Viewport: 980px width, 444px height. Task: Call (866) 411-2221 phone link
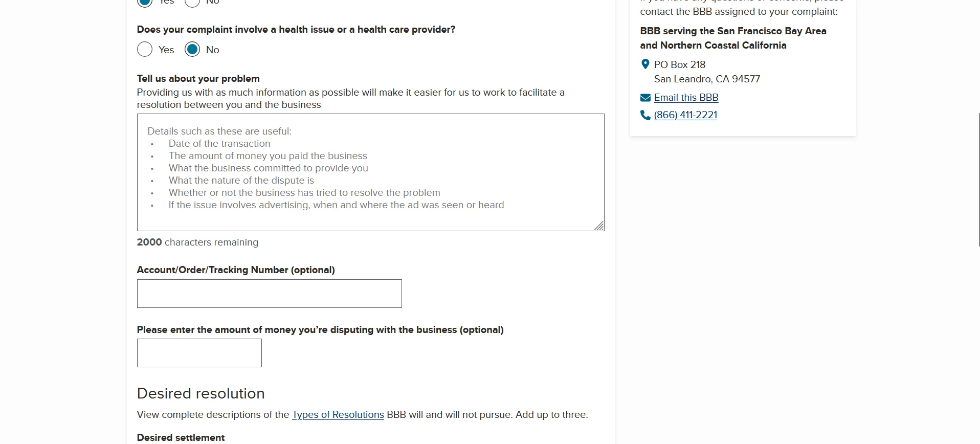685,115
